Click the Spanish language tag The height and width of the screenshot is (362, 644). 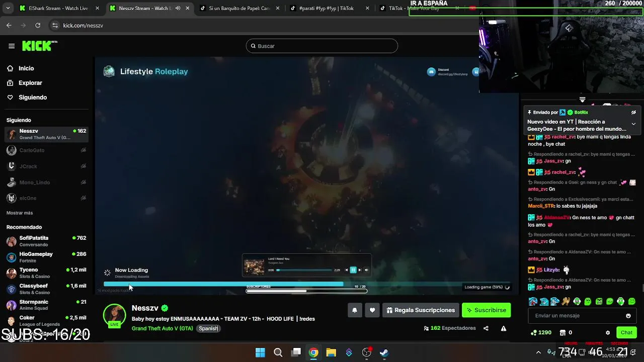pos(208,328)
